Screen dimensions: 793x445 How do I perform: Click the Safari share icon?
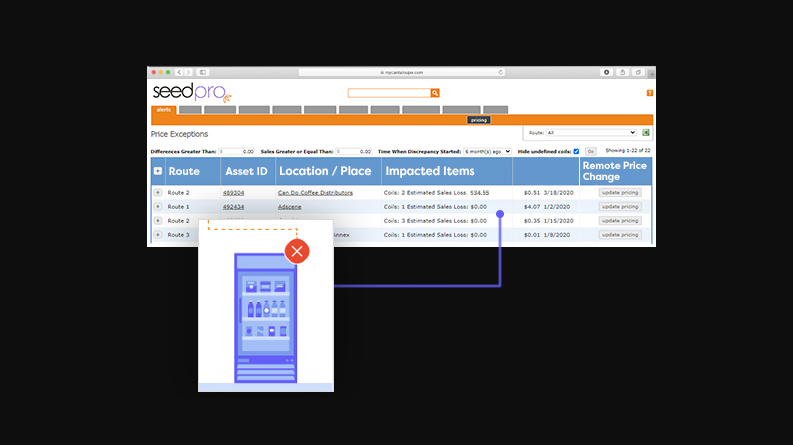623,72
